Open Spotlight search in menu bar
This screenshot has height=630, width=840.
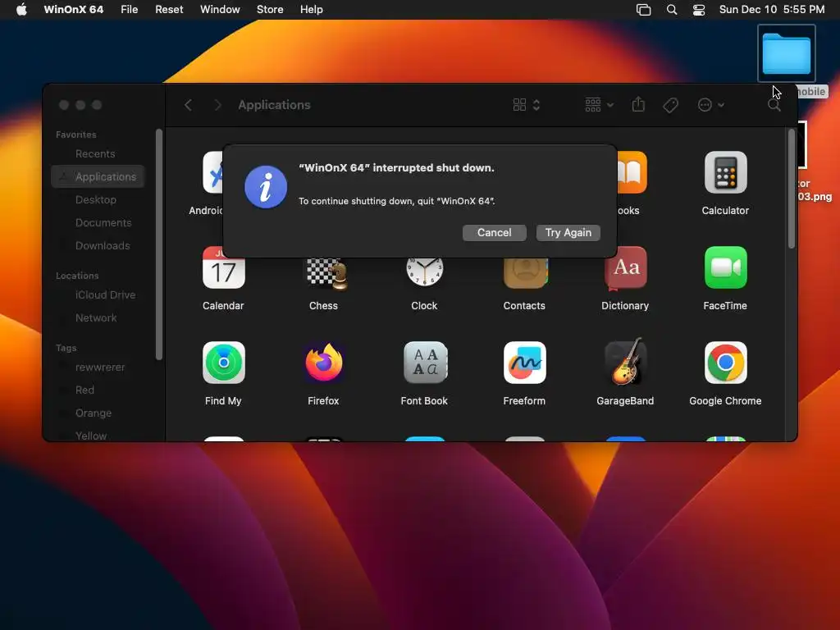(x=671, y=10)
